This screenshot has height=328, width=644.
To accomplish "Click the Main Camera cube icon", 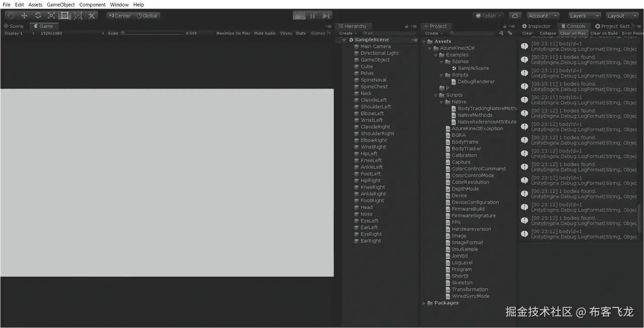I will pyautogui.click(x=356, y=46).
